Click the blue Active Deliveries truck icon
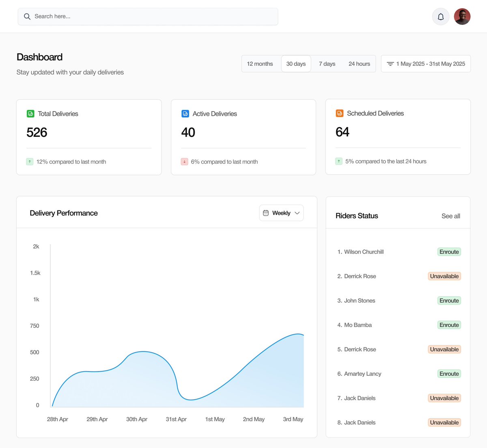The height and width of the screenshot is (448, 487). pos(185,114)
